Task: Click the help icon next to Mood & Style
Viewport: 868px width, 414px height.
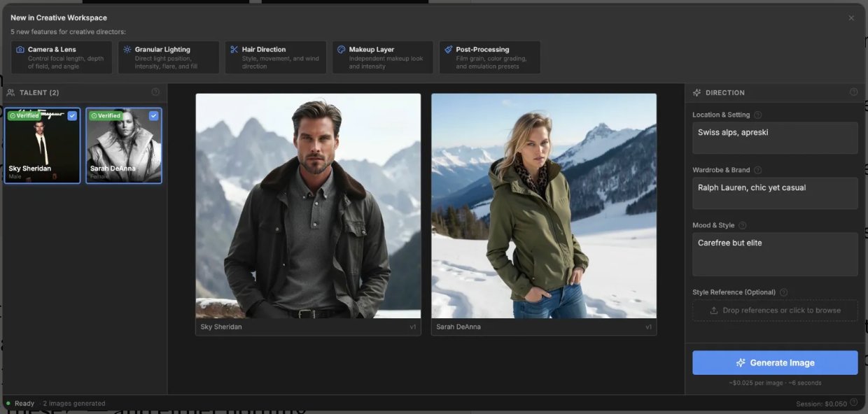Action: pos(742,225)
